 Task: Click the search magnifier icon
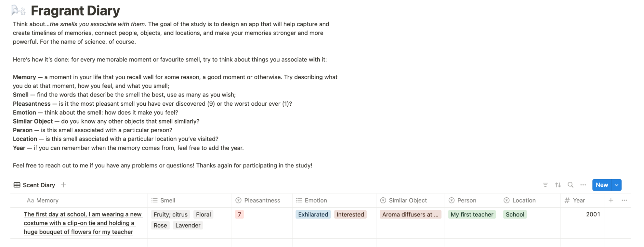(x=571, y=185)
